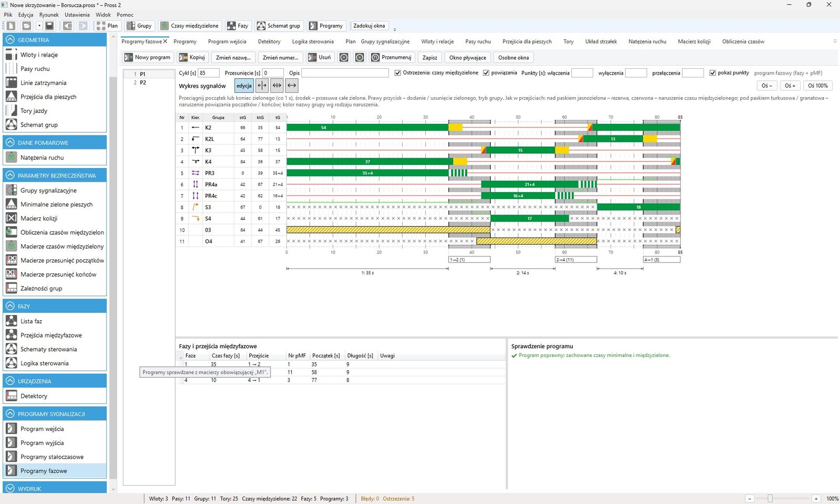The height and width of the screenshot is (504, 840).
Task: Open Schemat grup from toolbar
Action: click(x=278, y=26)
